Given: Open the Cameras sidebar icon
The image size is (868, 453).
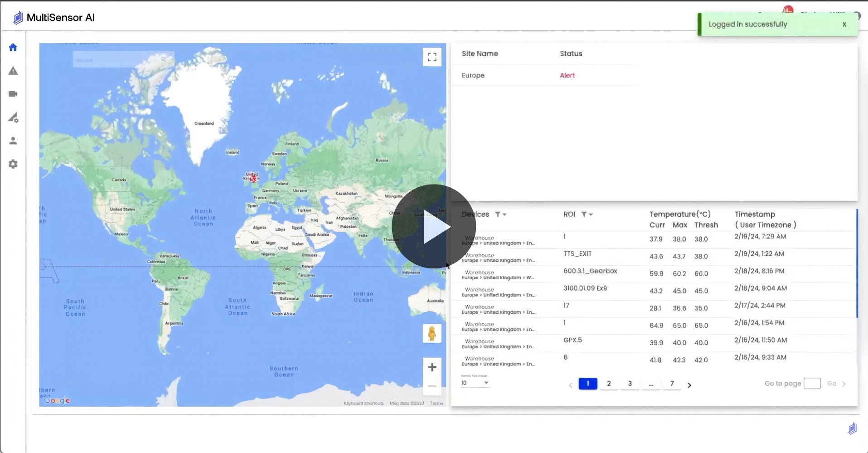Looking at the screenshot, I should point(13,94).
